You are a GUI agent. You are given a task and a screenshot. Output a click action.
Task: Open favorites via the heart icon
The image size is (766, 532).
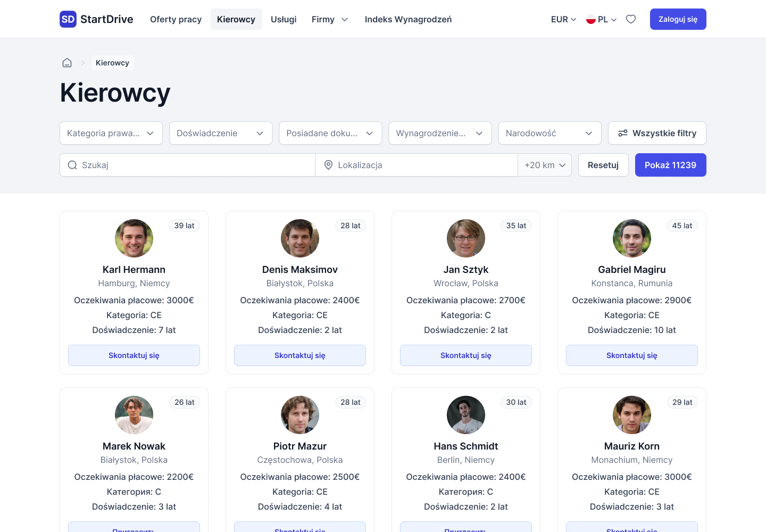pyautogui.click(x=630, y=19)
